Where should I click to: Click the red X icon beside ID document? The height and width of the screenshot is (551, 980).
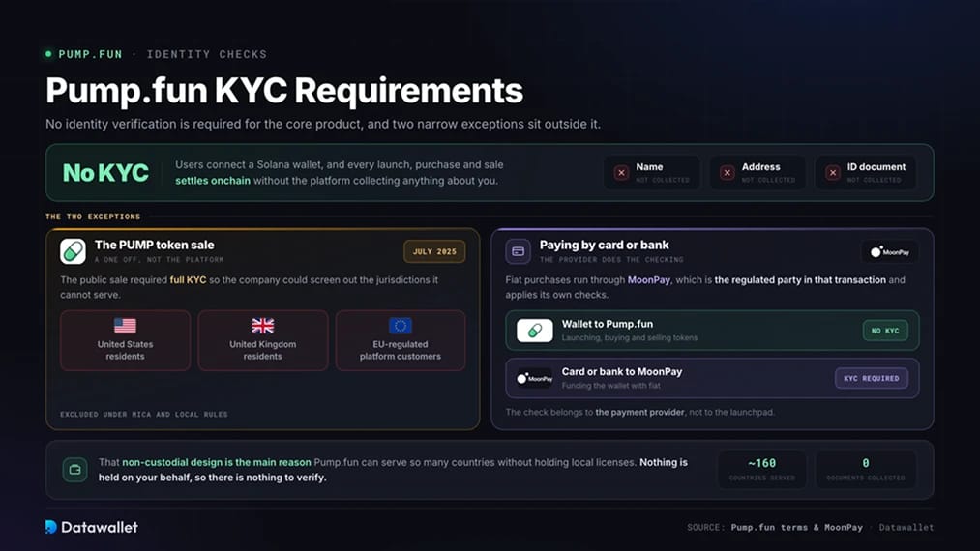click(x=833, y=173)
